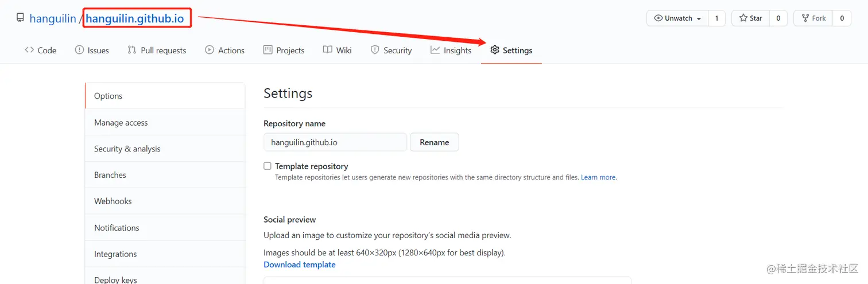
Task: Click the Rename button
Action: click(435, 142)
